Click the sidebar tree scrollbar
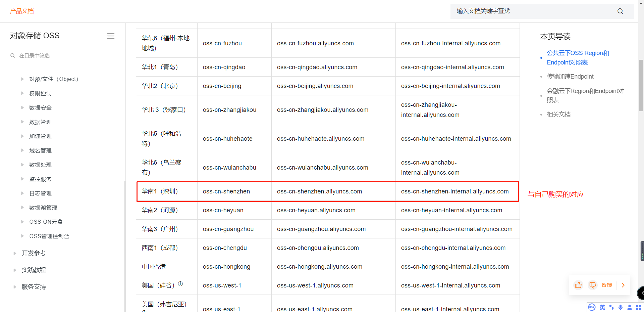 click(125, 246)
